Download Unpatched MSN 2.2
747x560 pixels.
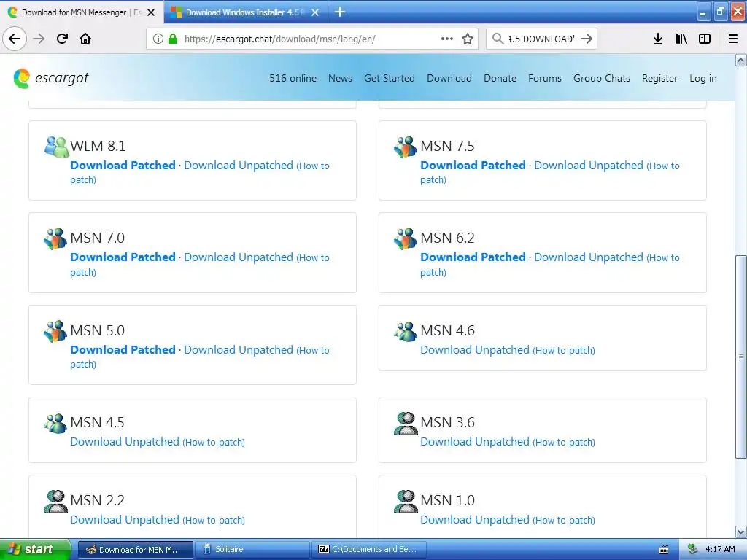pos(124,519)
